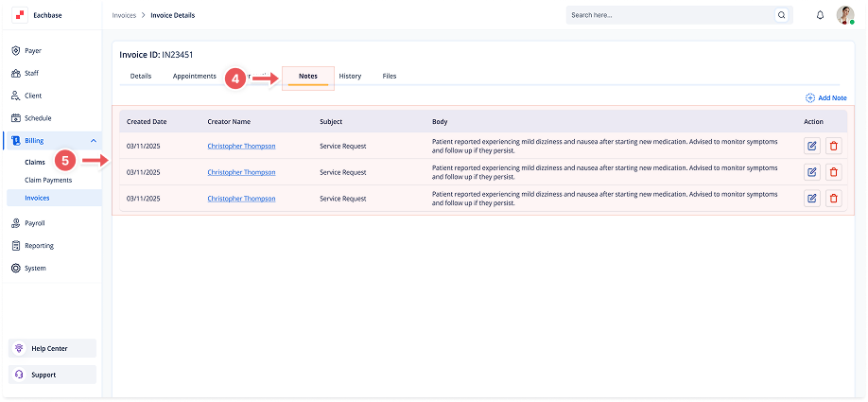Select Claim Payments in Billing submenu
Viewport: 868px width, 402px height.
[48, 180]
